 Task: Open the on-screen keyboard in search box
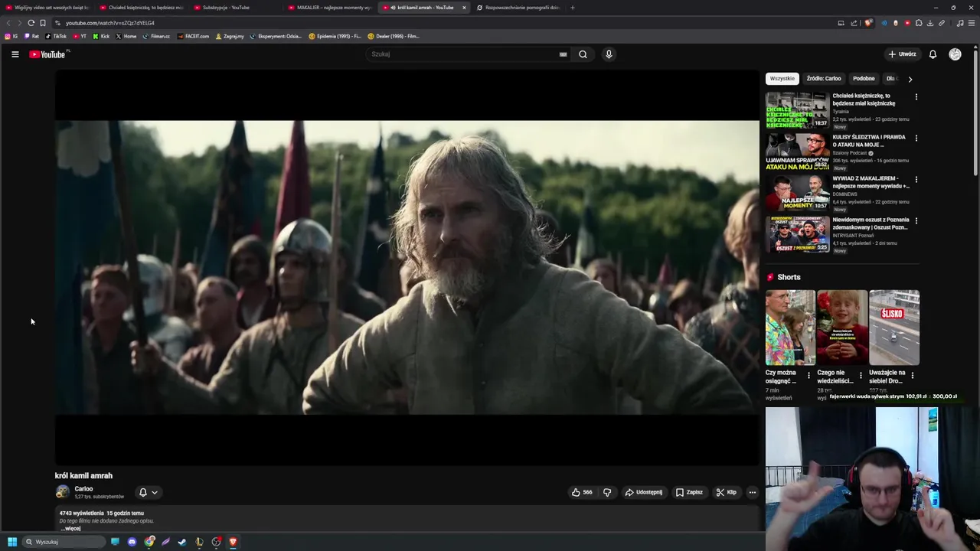(x=563, y=54)
